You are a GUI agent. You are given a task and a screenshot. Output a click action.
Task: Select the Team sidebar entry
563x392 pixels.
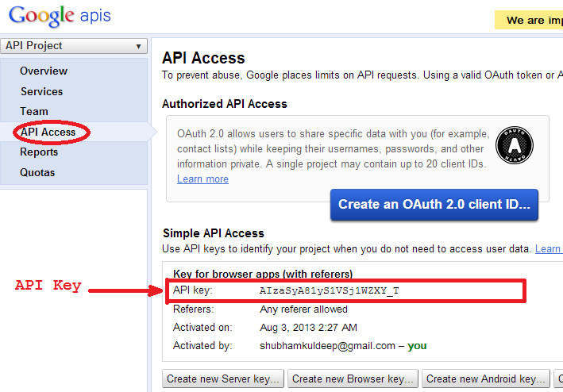click(34, 112)
